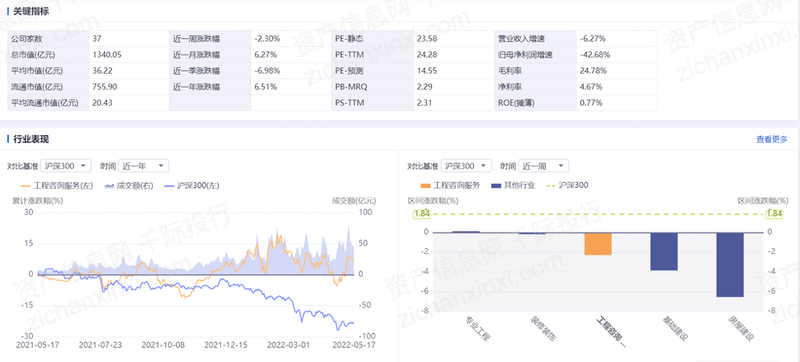Click dark blue 其他行业 legend swatch

point(495,186)
